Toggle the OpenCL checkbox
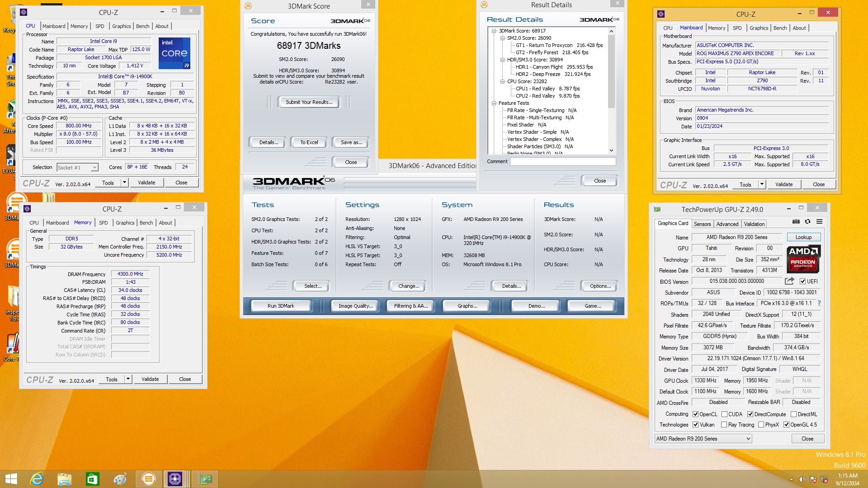Viewport: 868px width, 488px height. click(x=696, y=414)
